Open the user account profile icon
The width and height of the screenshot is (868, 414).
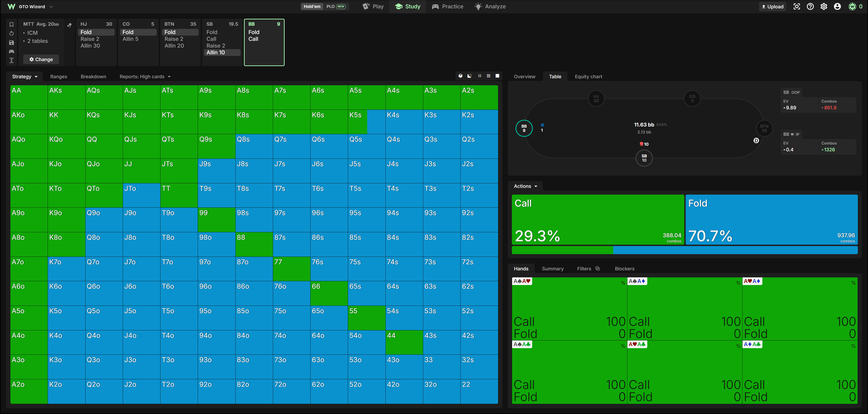point(837,6)
